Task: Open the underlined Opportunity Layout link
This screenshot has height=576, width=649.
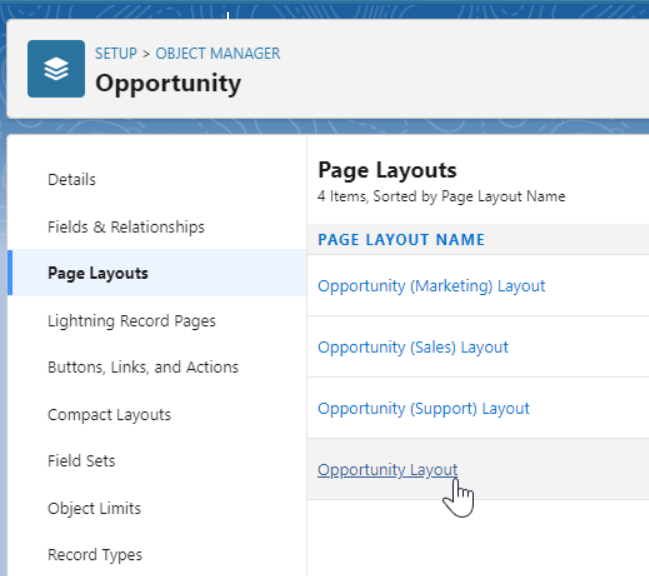Action: tap(387, 470)
